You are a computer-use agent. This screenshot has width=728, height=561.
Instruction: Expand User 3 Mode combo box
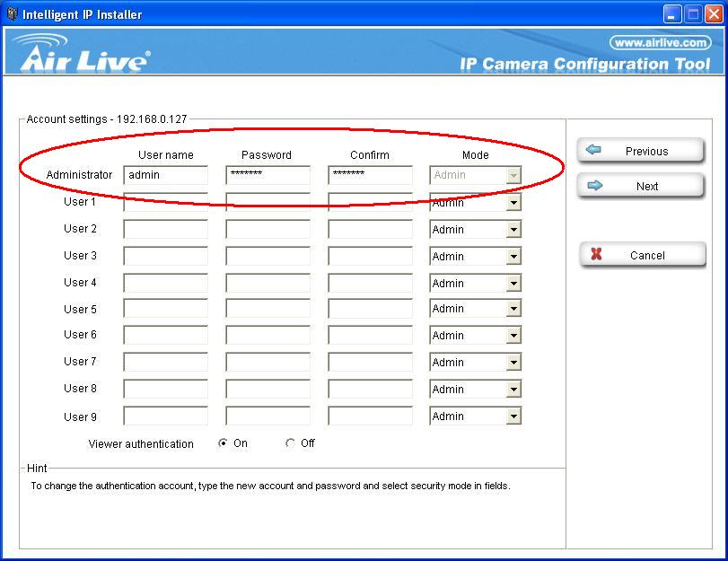click(x=513, y=257)
